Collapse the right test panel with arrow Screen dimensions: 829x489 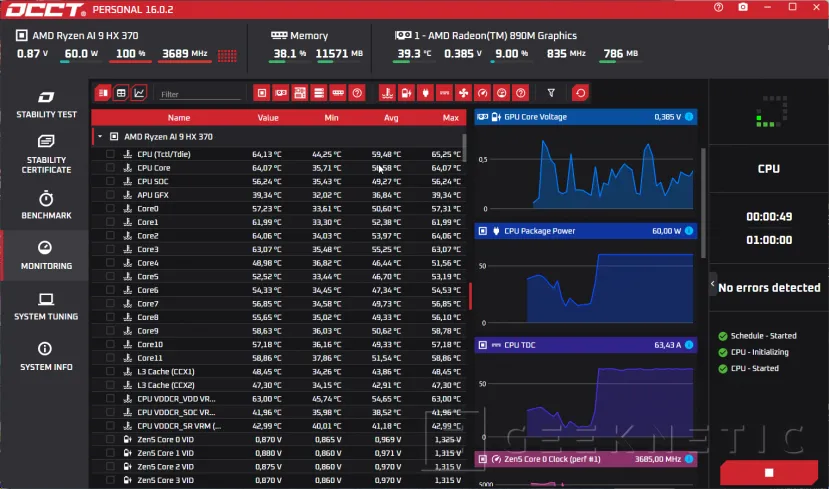click(x=713, y=284)
